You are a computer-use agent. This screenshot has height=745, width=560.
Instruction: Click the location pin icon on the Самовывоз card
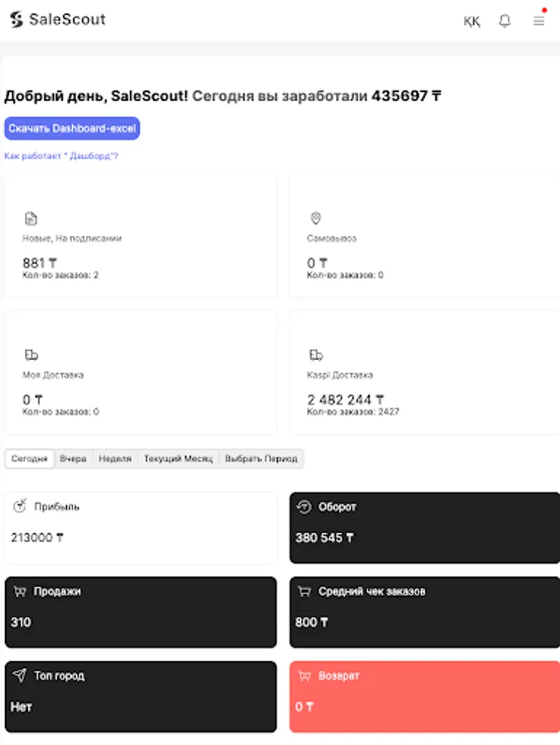pyautogui.click(x=314, y=217)
